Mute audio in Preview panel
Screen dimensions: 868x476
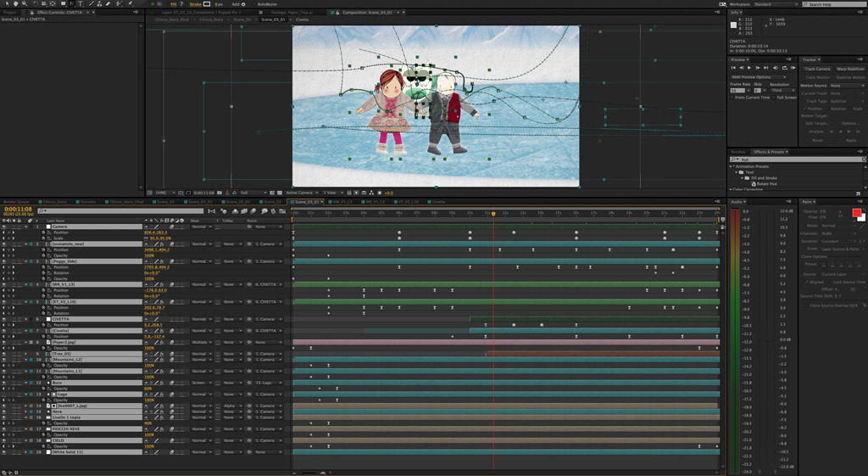775,68
